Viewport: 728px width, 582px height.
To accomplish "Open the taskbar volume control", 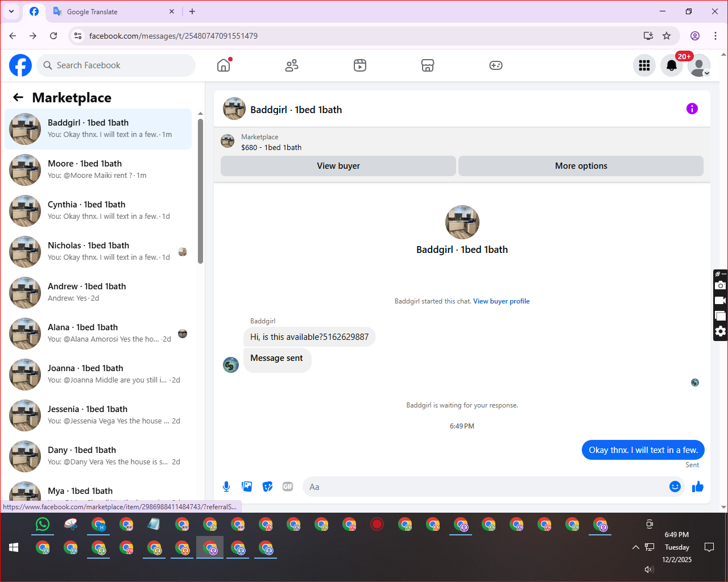I will 649,569.
